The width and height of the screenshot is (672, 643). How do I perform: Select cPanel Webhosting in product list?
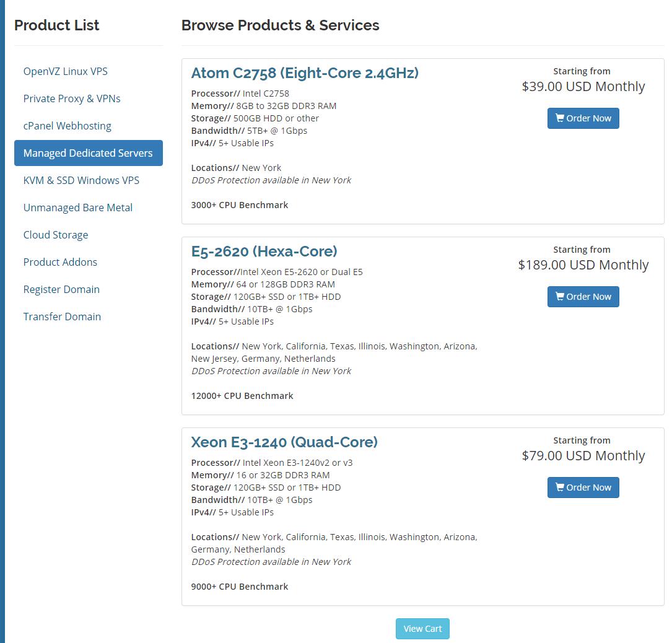[68, 126]
